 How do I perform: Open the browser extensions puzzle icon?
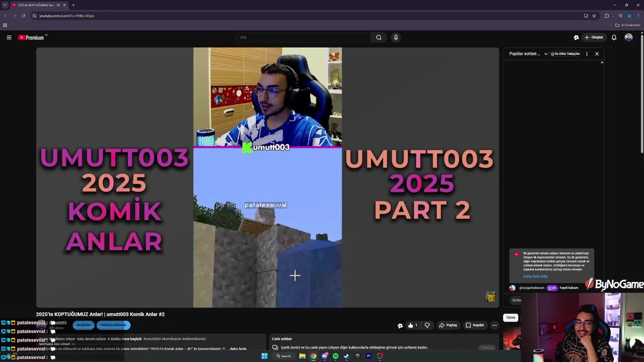[x=607, y=16]
